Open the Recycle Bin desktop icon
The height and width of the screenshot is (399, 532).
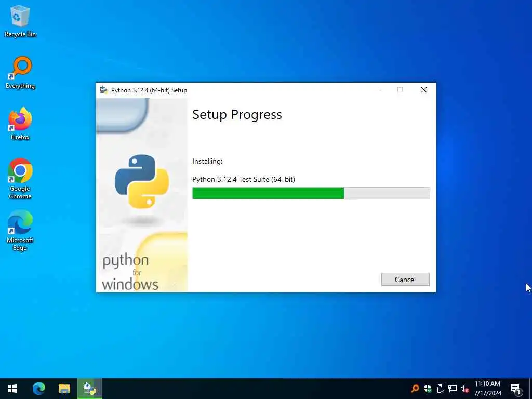coord(20,21)
